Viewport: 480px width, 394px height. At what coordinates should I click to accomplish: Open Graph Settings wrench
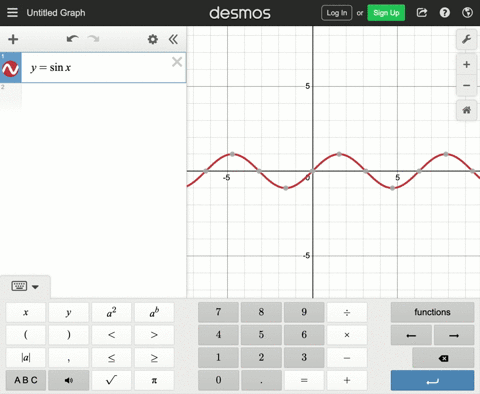point(466,39)
